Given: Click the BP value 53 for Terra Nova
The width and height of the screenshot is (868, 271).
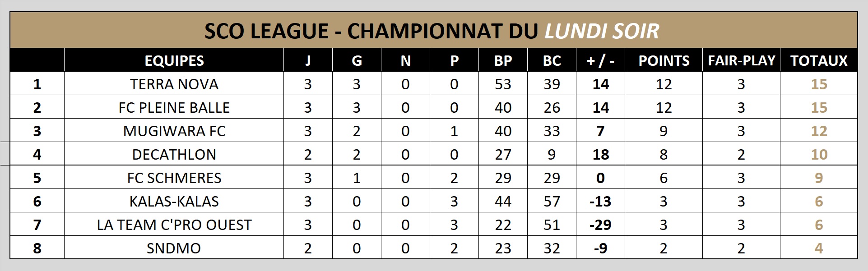Looking at the screenshot, I should click(x=503, y=84).
